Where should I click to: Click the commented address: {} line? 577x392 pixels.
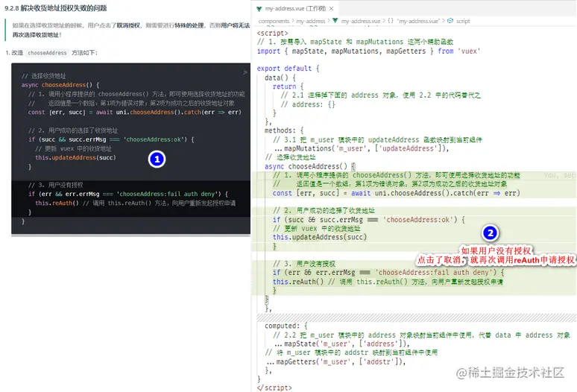pos(308,104)
